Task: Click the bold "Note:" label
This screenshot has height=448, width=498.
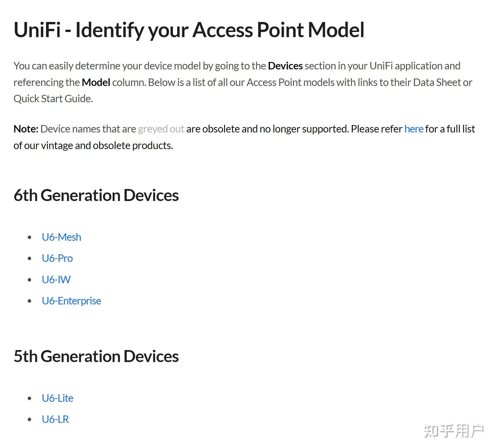Action: pos(26,129)
